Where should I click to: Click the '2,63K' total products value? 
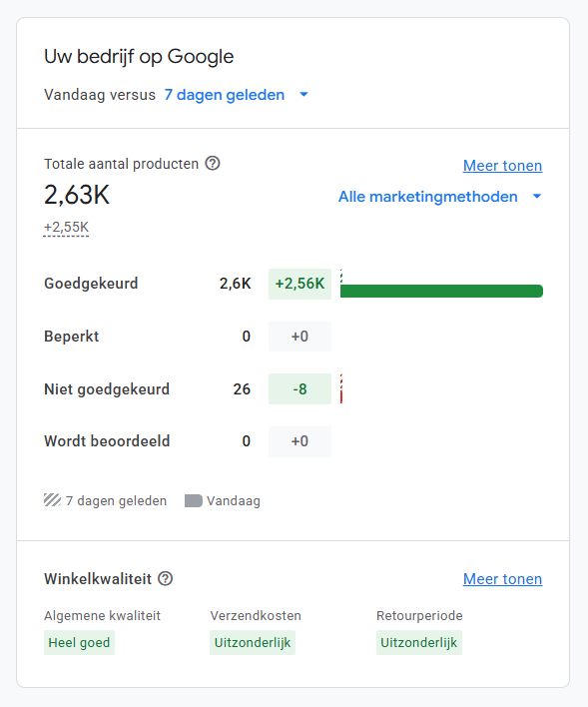tap(77, 195)
